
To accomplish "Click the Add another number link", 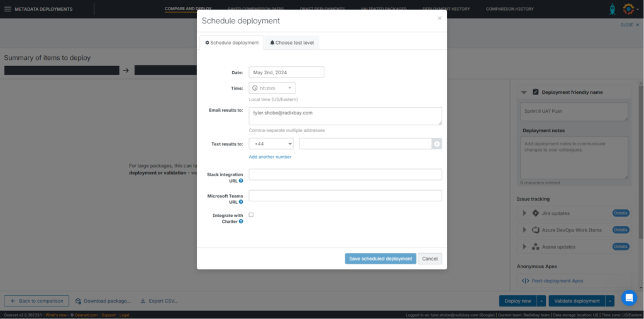I will coord(270,157).
